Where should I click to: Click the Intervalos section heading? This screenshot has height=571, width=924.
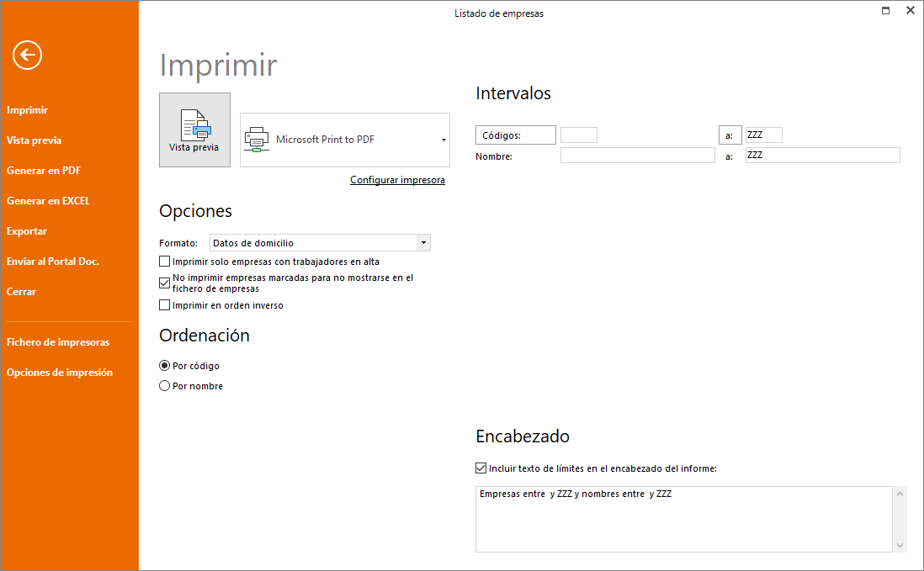point(513,93)
